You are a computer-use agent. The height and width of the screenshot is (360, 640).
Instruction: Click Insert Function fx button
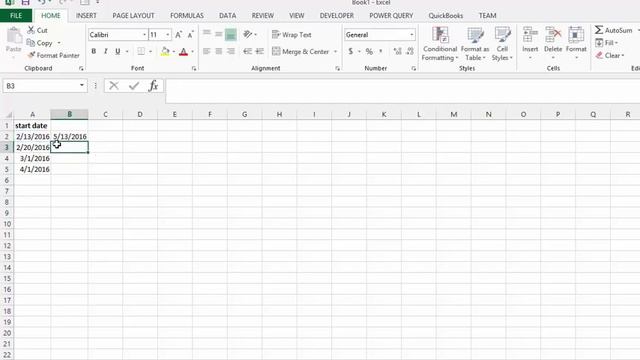point(153,85)
